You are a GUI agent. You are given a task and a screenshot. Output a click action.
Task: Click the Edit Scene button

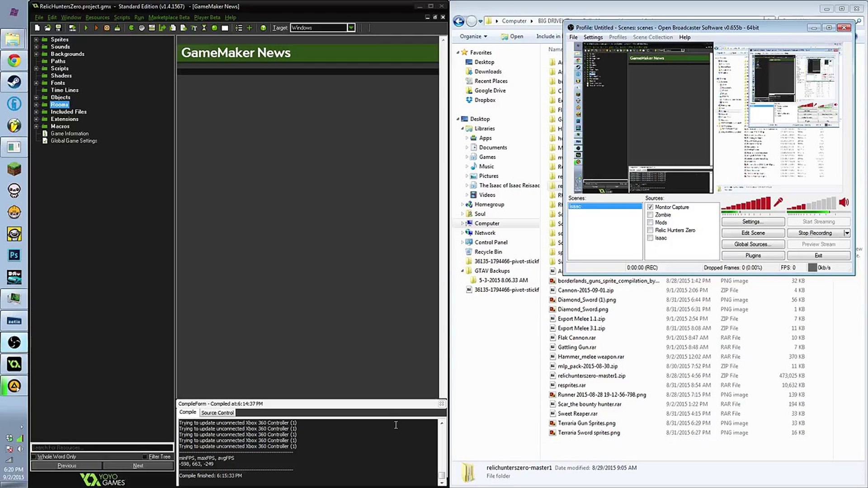coord(753,233)
